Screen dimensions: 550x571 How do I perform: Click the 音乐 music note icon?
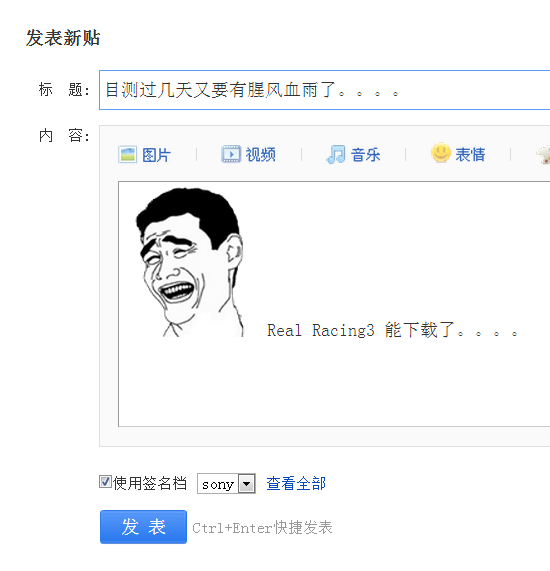tap(335, 154)
